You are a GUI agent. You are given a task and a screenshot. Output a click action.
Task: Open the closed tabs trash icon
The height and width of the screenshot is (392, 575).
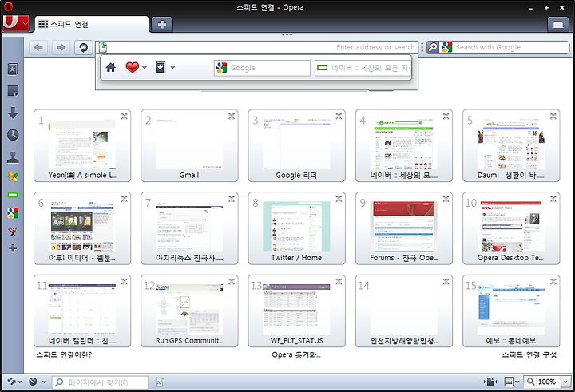click(x=558, y=24)
